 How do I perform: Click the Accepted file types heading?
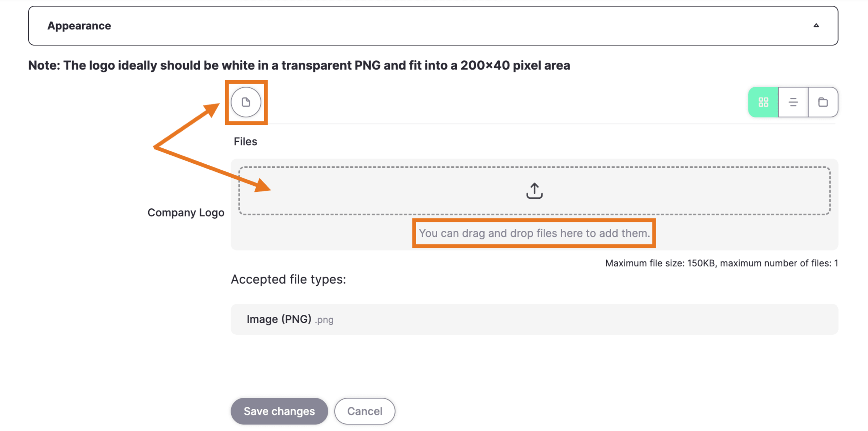click(288, 279)
